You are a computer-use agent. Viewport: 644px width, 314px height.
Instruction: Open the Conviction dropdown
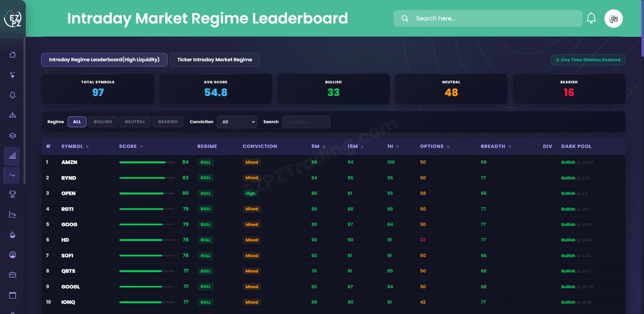pos(237,122)
